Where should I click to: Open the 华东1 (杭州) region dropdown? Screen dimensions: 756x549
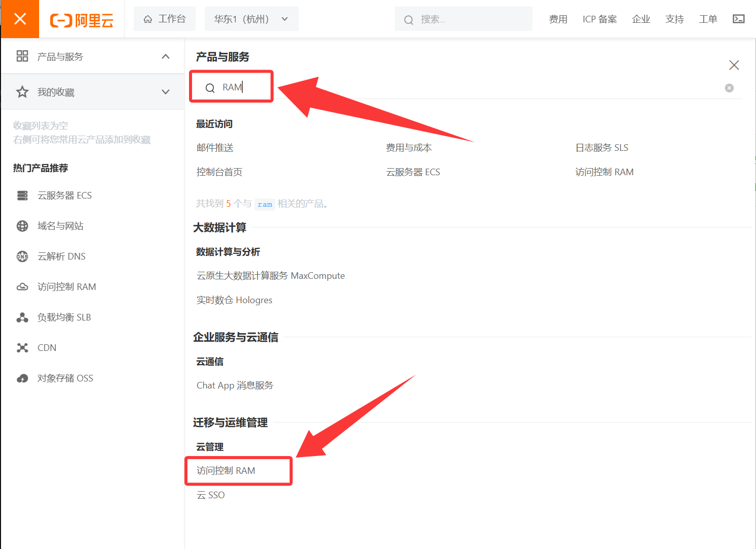(x=251, y=19)
